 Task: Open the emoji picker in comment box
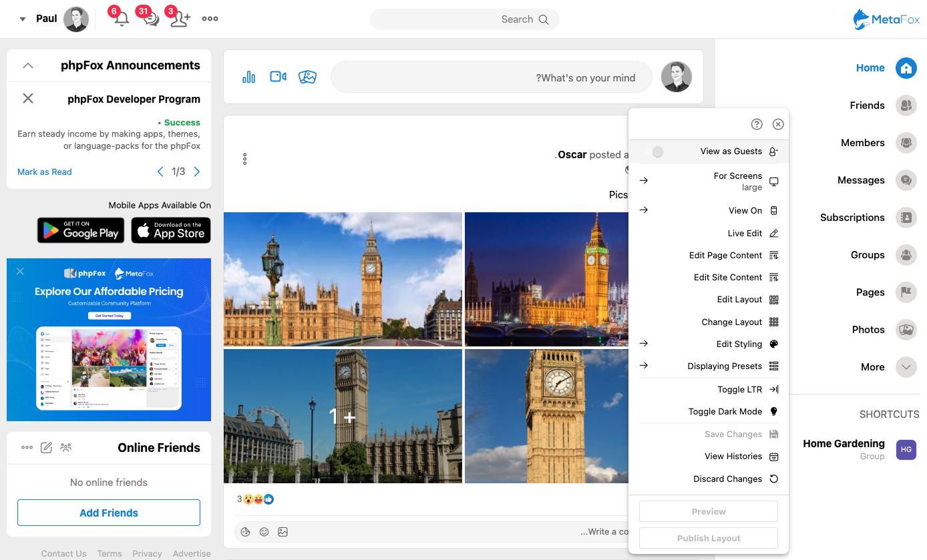coord(264,532)
